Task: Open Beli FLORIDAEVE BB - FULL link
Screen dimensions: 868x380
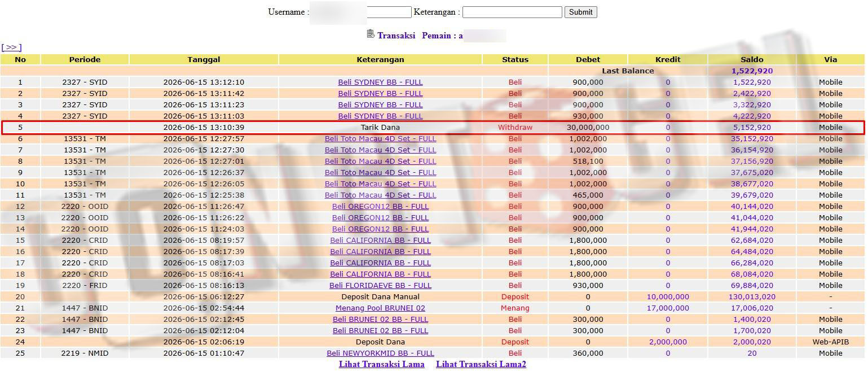Action: coord(380,285)
